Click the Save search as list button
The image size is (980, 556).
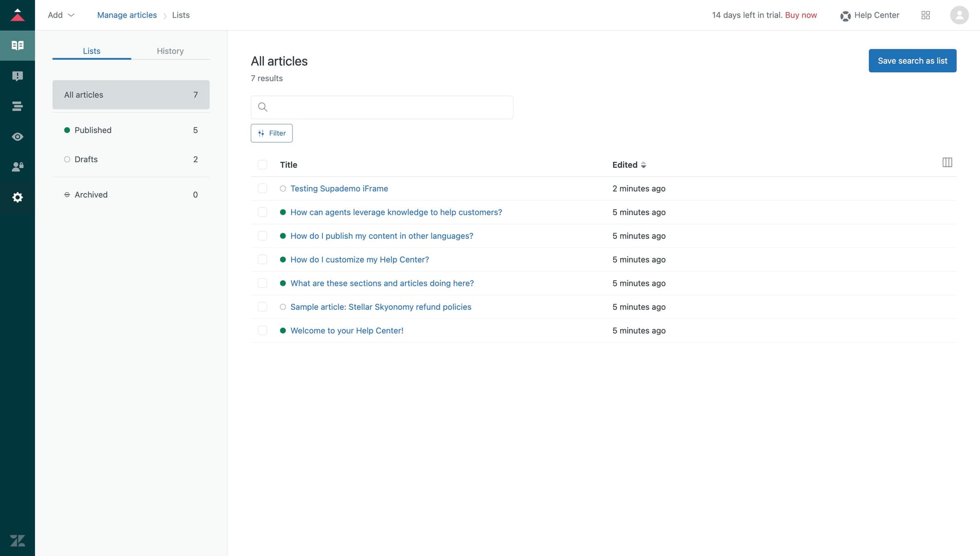pos(912,60)
